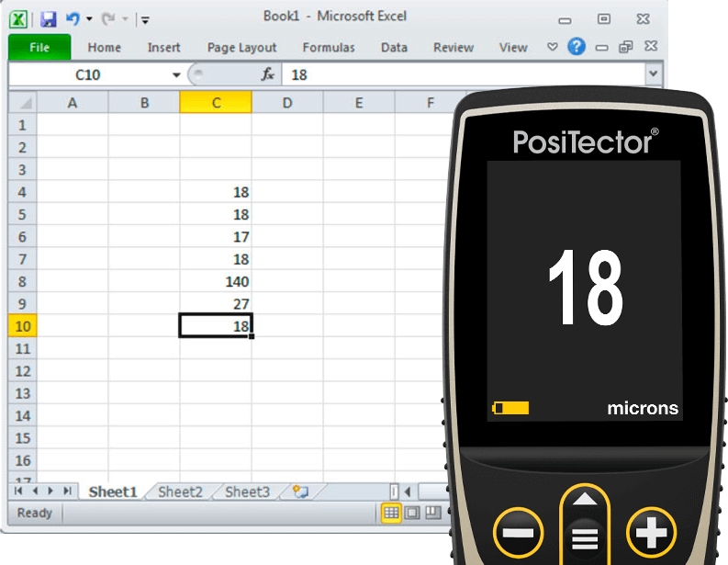Select column B header

click(144, 103)
